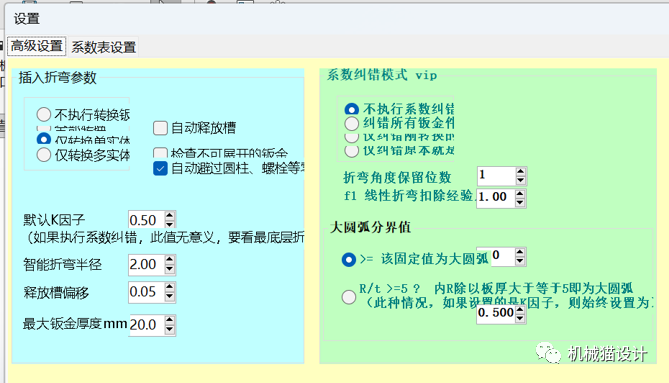Open the 高级设置 tab
The width and height of the screenshot is (669, 383).
coord(37,46)
